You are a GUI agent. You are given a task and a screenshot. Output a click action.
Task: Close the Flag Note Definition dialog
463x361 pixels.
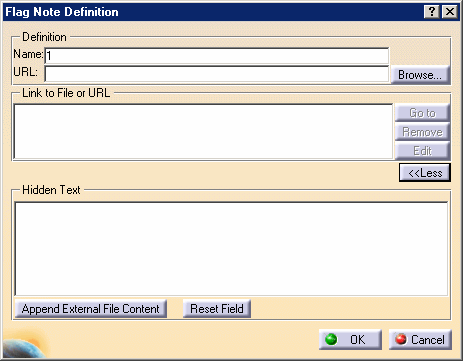point(450,12)
